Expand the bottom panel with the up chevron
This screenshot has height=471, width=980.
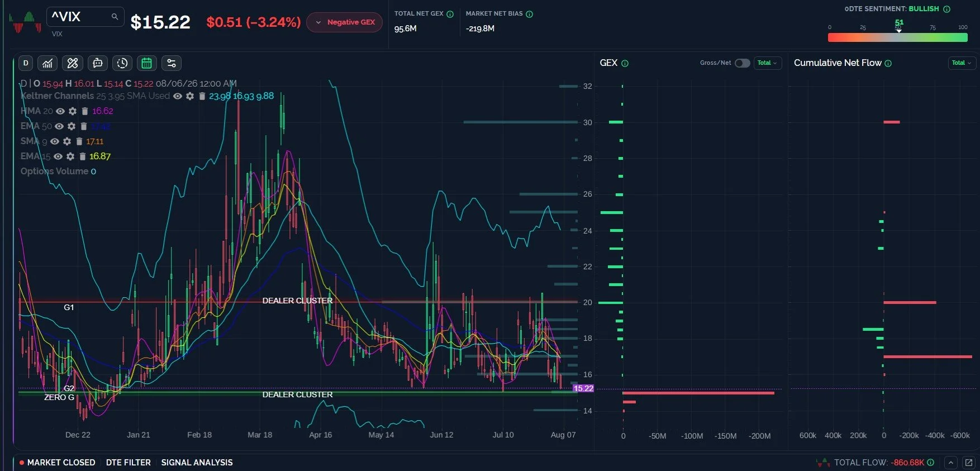click(951, 463)
